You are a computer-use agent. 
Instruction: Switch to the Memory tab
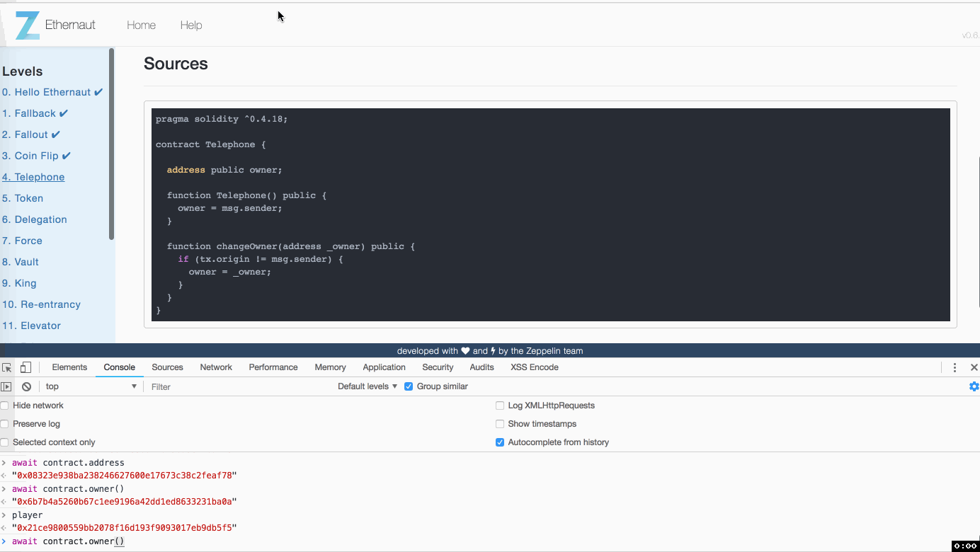click(x=330, y=367)
